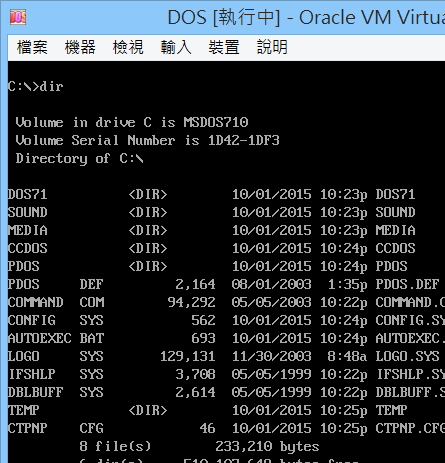This screenshot has width=445, height=463.
Task: Click the 'Directory of C:\' line
Action: pos(80,158)
